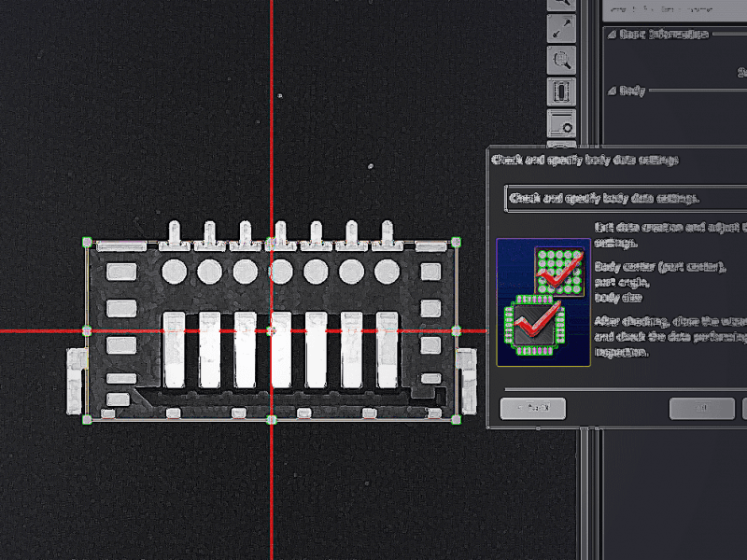Click the left-middle bounding box handle
Image resolution: width=747 pixels, height=560 pixels.
pyautogui.click(x=87, y=330)
